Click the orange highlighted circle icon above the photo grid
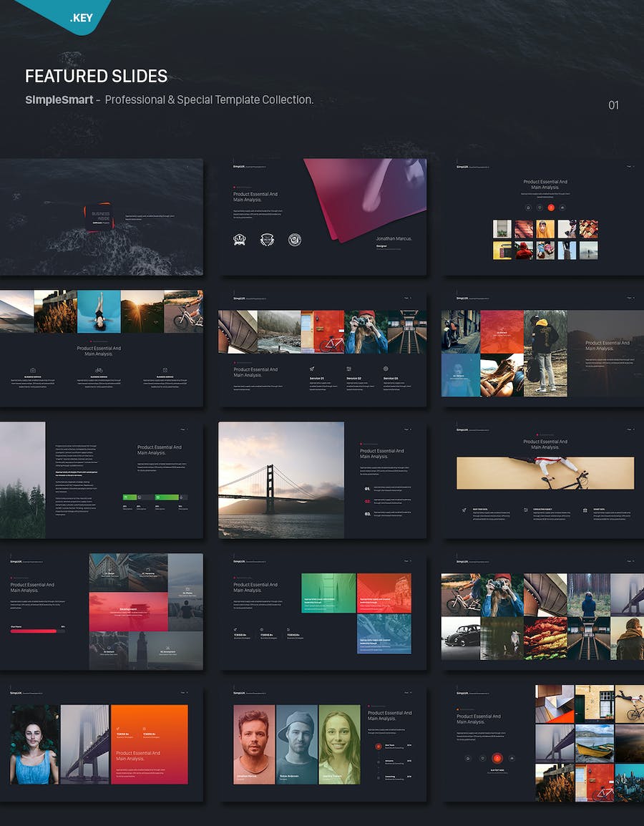The image size is (644, 826). pyautogui.click(x=550, y=207)
